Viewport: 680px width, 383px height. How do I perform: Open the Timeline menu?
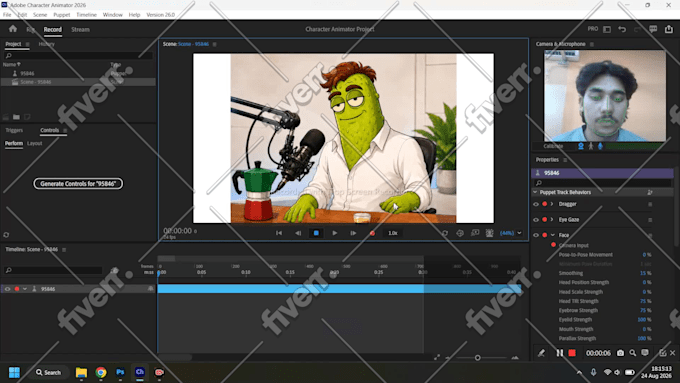click(x=86, y=15)
